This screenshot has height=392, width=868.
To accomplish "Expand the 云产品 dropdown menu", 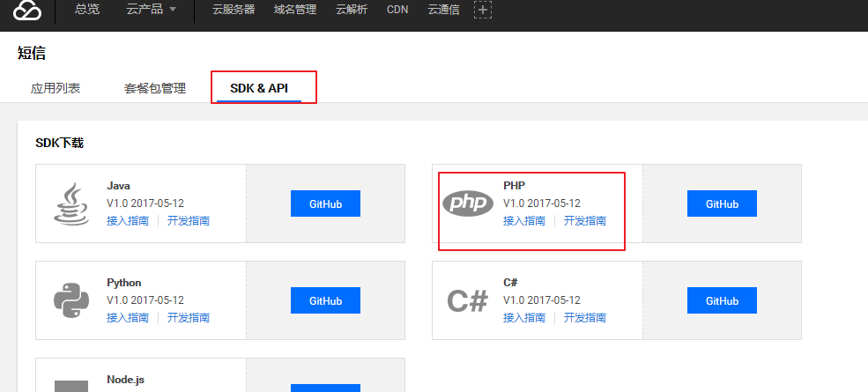I will 151,10.
